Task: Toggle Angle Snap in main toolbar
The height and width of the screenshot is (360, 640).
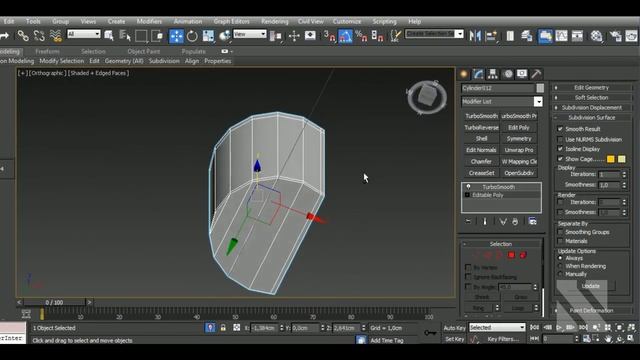Action: point(345,36)
